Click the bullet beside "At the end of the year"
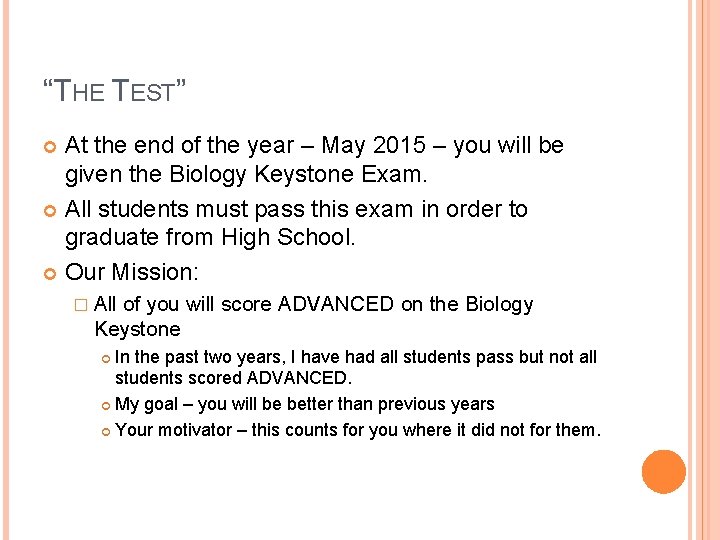The width and height of the screenshot is (720, 540). 50,147
